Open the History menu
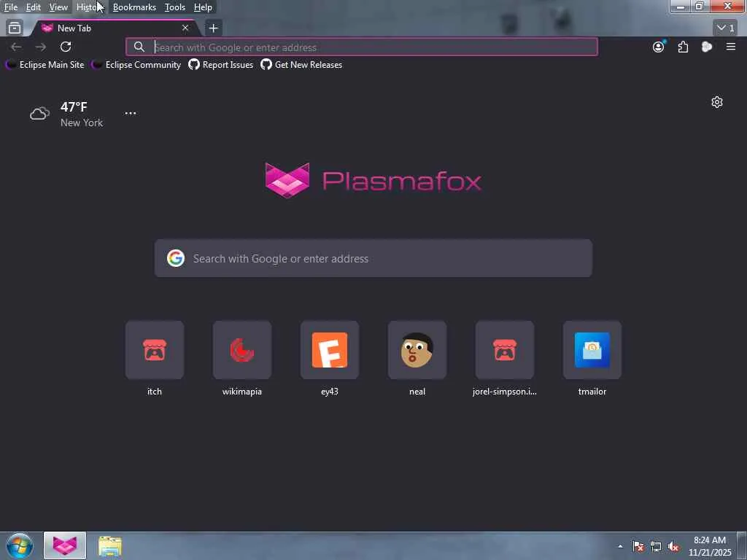Viewport: 747px width, 560px height. tap(90, 7)
